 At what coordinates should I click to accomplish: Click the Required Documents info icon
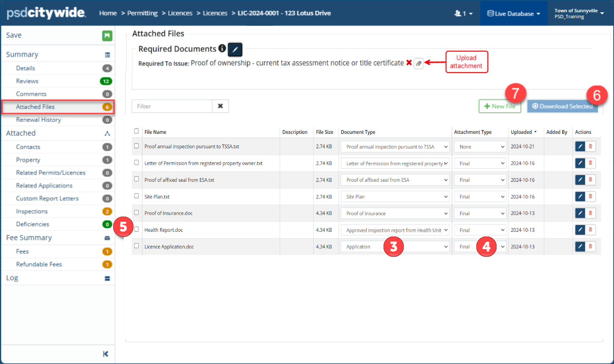tap(222, 48)
